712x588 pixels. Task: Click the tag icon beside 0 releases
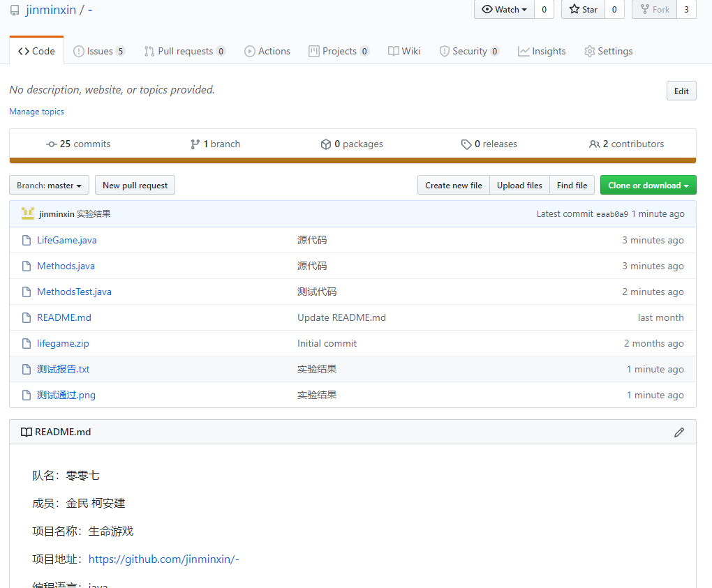[x=466, y=144]
